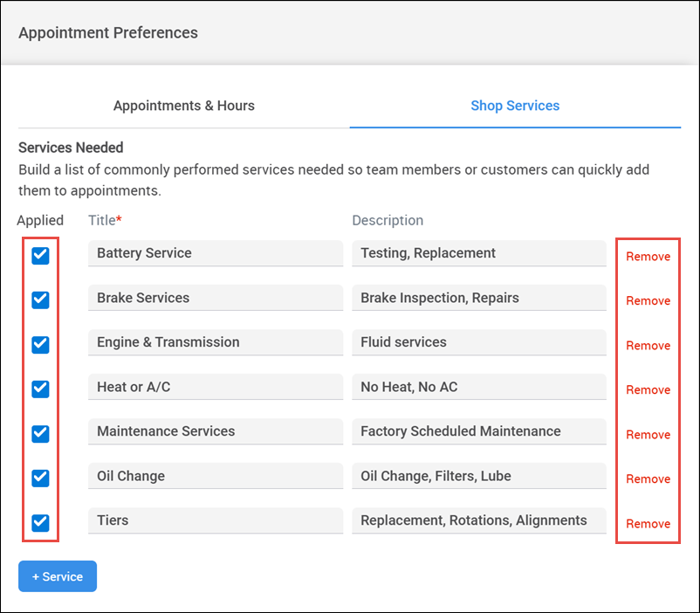This screenshot has width=700, height=613.
Task: Remove the Oil Change service
Action: [x=648, y=479]
